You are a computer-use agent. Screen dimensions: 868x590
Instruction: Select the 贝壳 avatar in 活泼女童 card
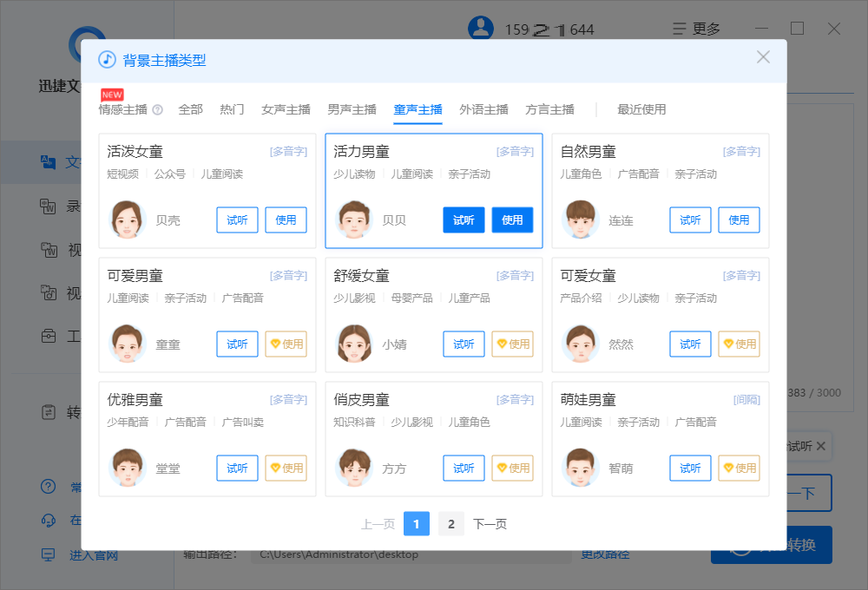tap(128, 220)
